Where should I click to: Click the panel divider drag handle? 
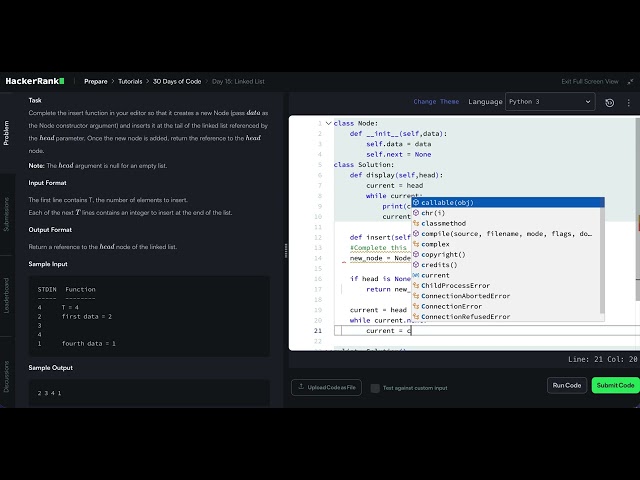coord(286,250)
